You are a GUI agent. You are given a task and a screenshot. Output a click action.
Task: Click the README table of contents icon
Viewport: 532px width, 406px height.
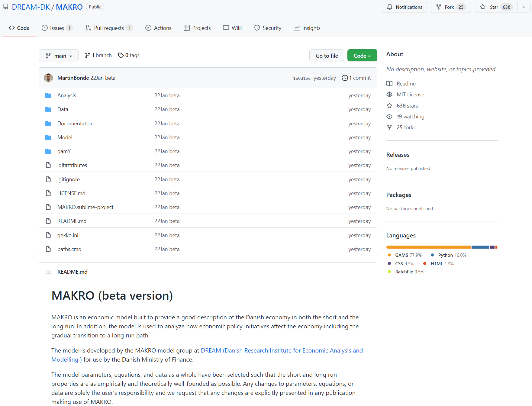48,272
